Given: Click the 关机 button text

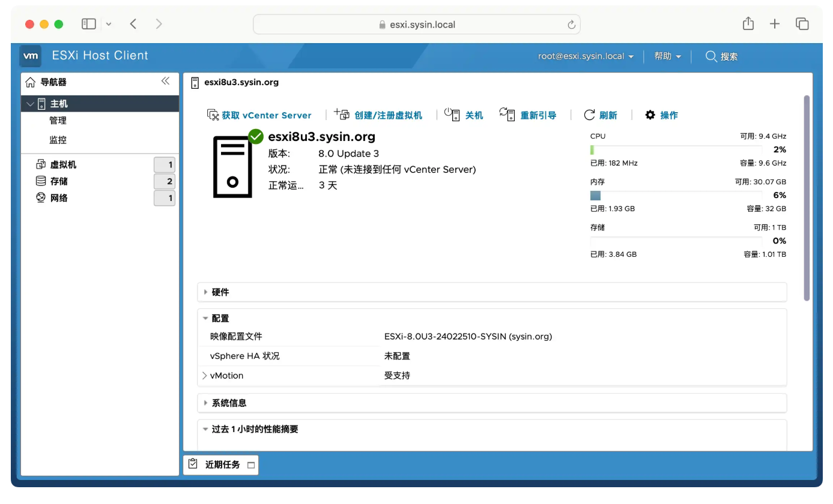Looking at the screenshot, I should coord(474,115).
